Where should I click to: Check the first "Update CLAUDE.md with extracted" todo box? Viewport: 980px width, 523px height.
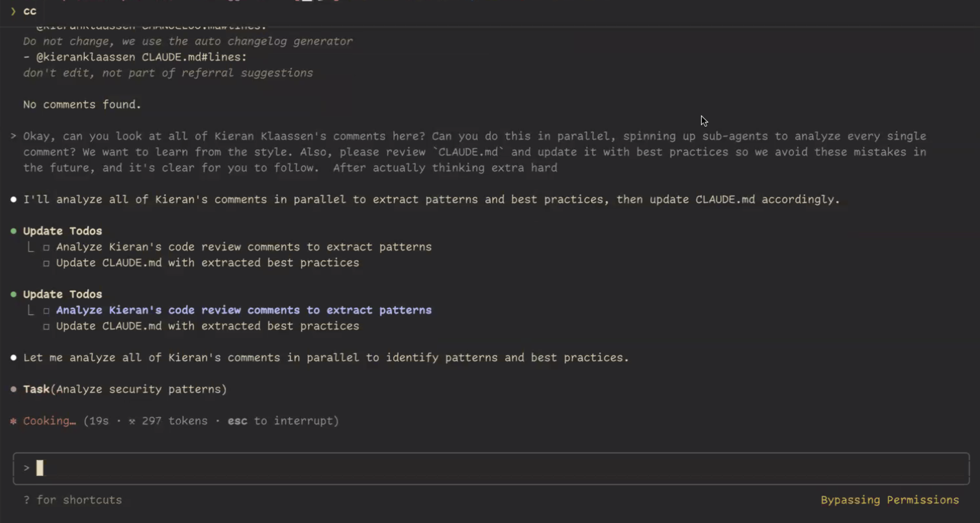tap(46, 263)
